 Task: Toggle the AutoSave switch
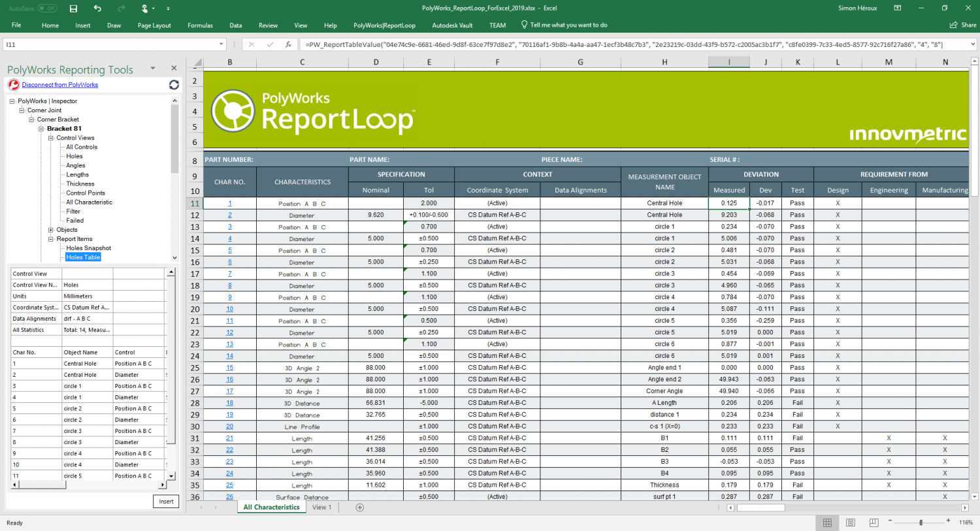[47, 8]
